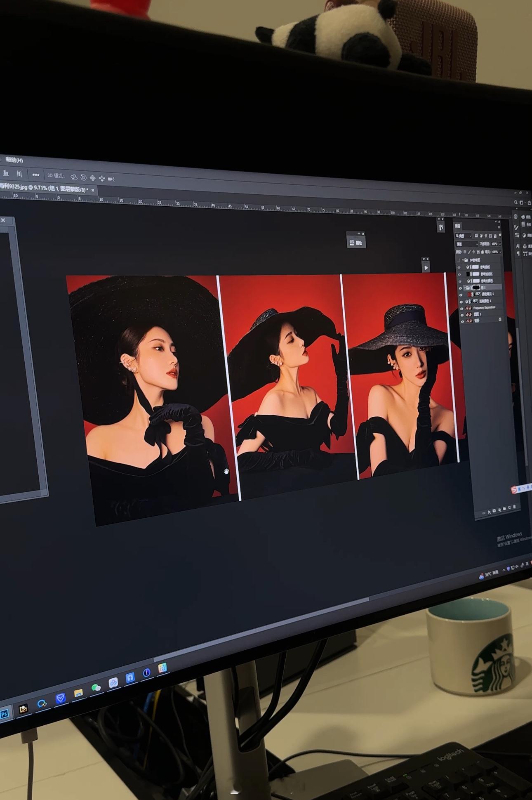Click the align bottom edges icon
Screen dimensions: 532x800
coord(6,173)
